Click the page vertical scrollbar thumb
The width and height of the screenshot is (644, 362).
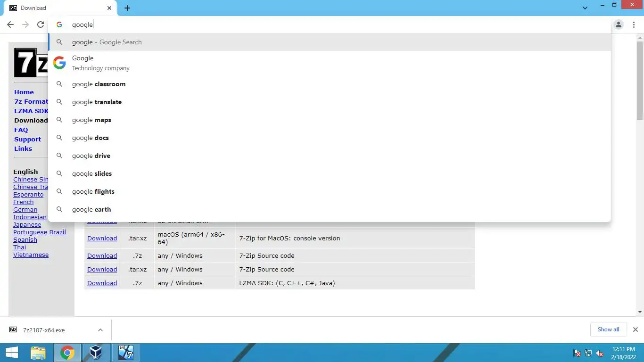pyautogui.click(x=640, y=80)
